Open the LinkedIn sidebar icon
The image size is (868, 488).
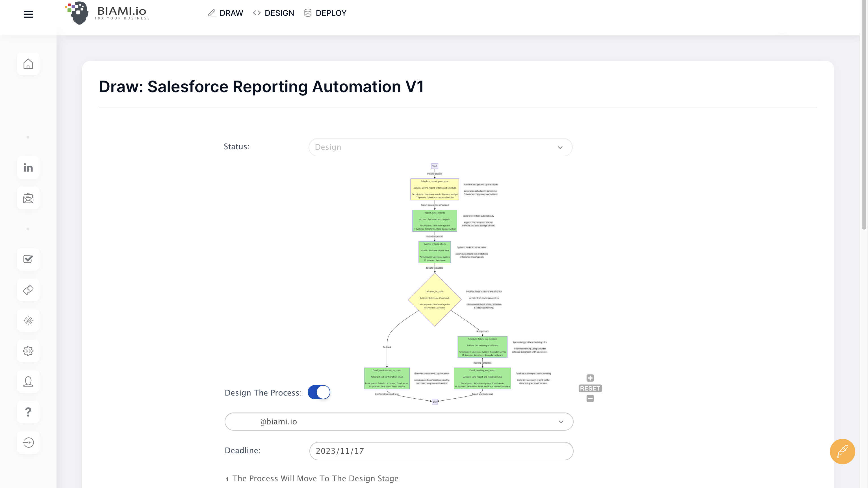(x=28, y=168)
